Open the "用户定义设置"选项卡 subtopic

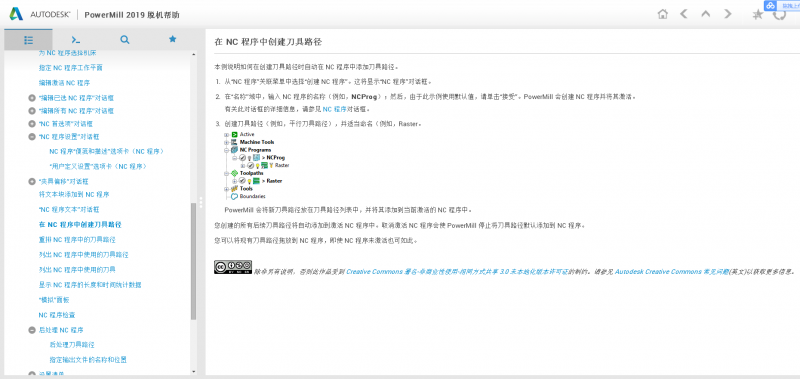pyautogui.click(x=98, y=166)
